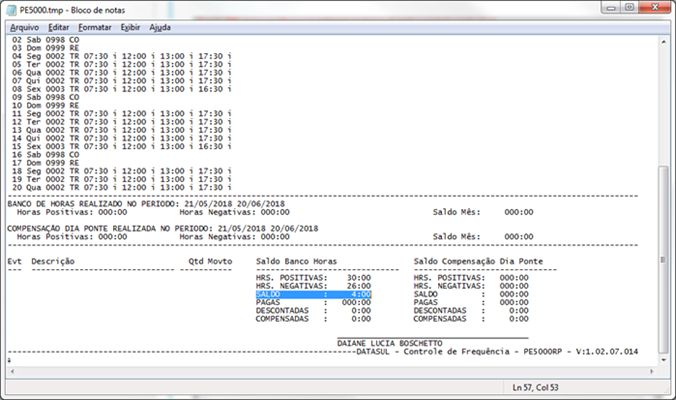Click the HRS. POSITIVAS 30:00 value
Screen dimensions: 676x400
click(x=359, y=278)
